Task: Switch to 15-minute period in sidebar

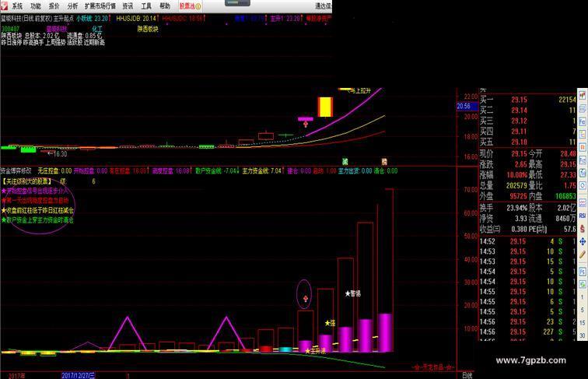Action: tap(583, 323)
